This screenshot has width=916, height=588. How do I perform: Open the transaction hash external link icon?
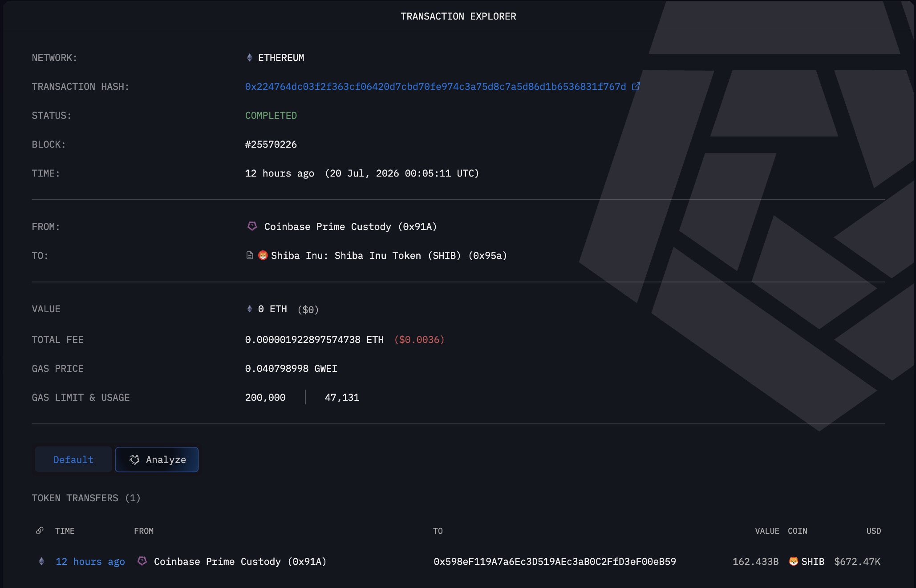(636, 87)
